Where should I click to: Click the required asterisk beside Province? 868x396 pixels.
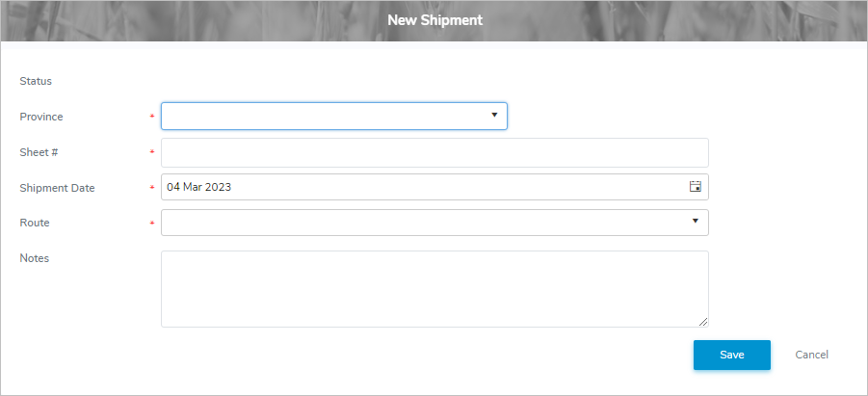152,118
